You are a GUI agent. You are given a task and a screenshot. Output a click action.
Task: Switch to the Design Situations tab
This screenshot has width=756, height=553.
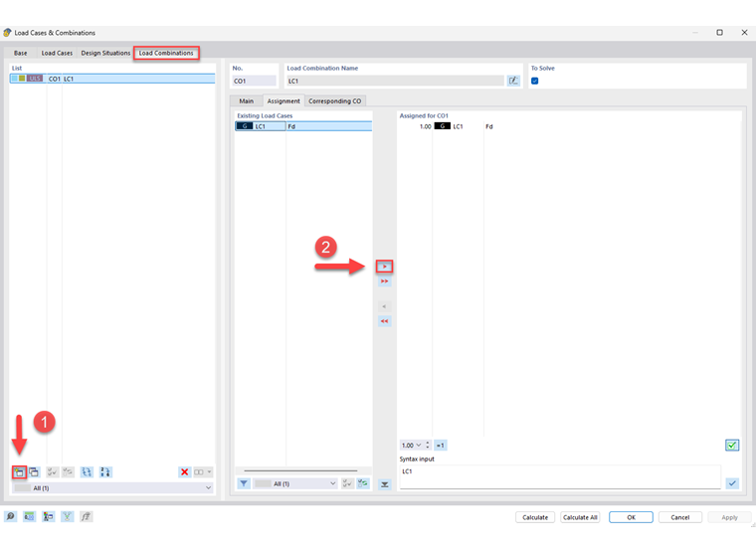click(105, 53)
